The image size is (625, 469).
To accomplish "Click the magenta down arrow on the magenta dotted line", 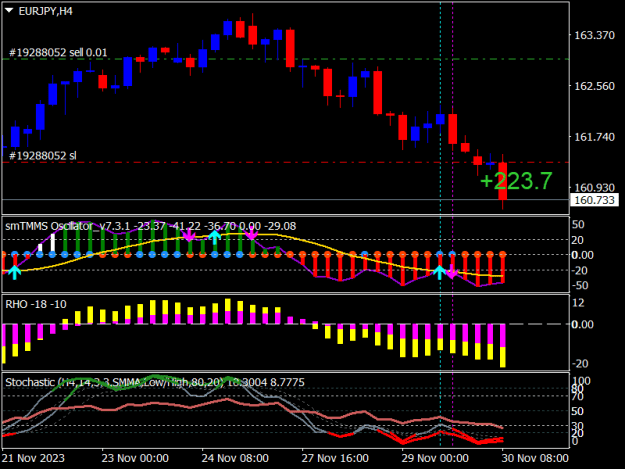I will point(452,271).
